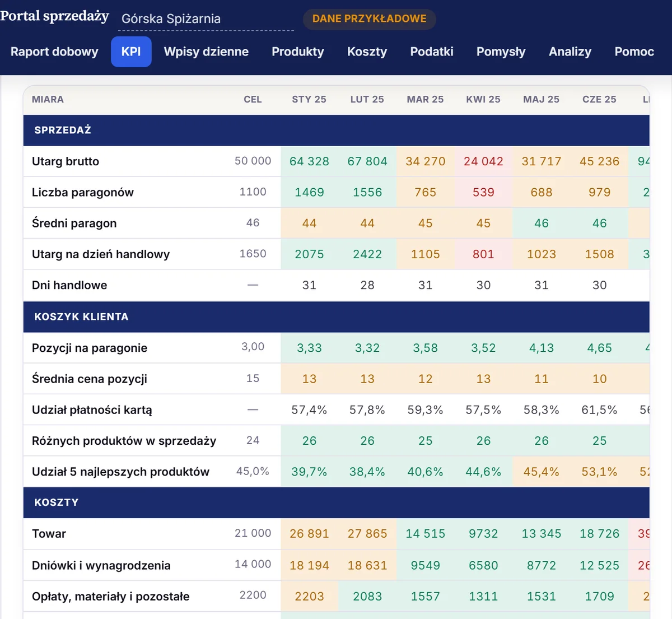Click Utarg na dzień handlowy value 801
Image resolution: width=672 pixels, height=619 pixels.
483,254
